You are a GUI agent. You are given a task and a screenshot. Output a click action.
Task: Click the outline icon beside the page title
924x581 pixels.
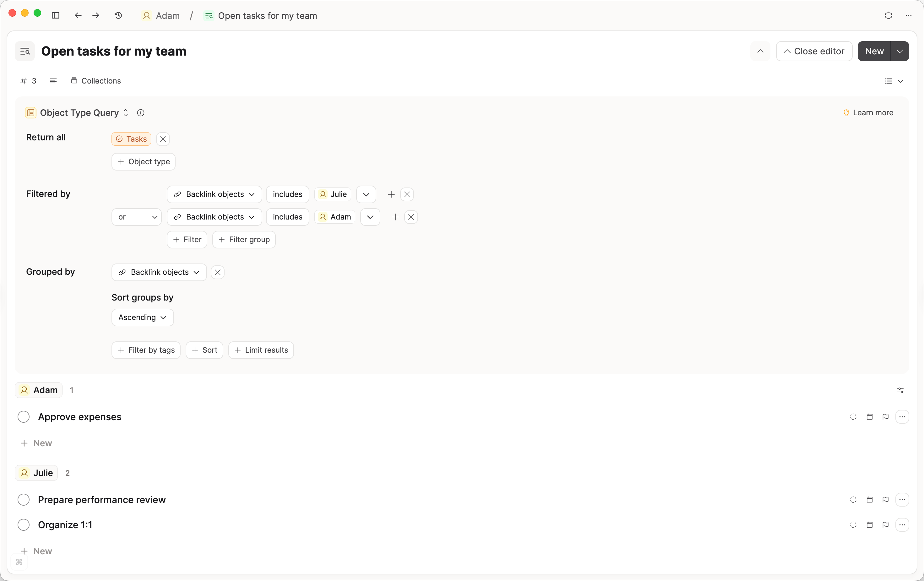tap(24, 51)
